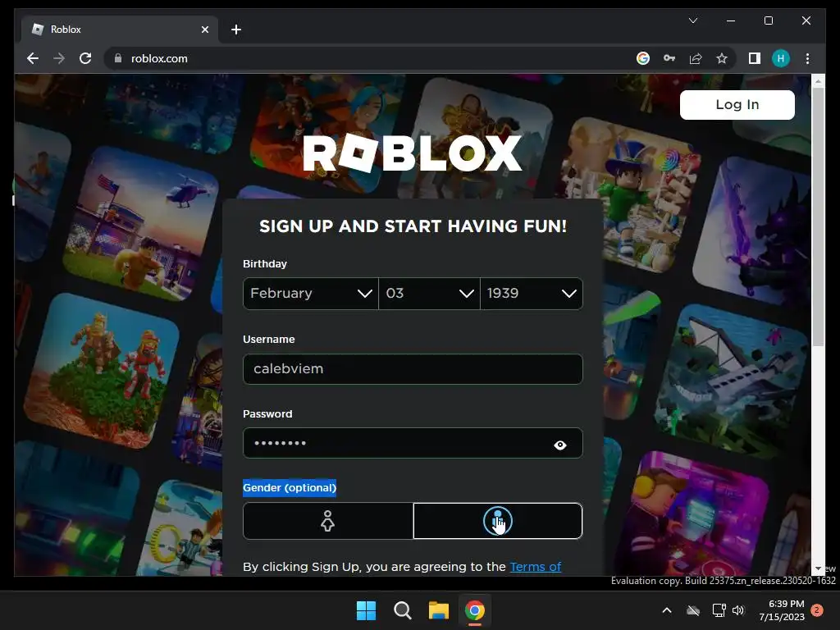Open the tab search chevron

[692, 21]
